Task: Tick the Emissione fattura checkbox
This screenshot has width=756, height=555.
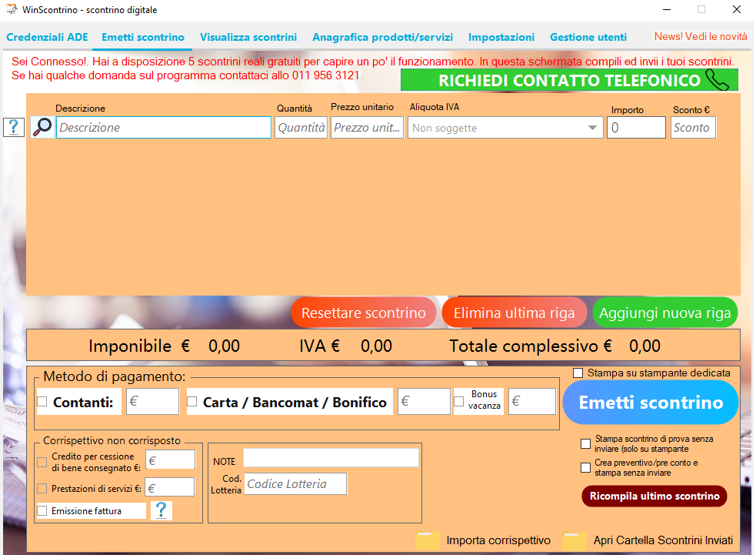Action: pos(42,510)
